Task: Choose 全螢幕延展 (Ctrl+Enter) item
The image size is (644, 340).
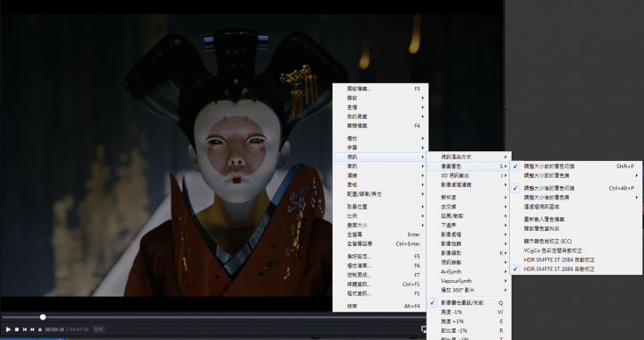Action: pyautogui.click(x=380, y=244)
